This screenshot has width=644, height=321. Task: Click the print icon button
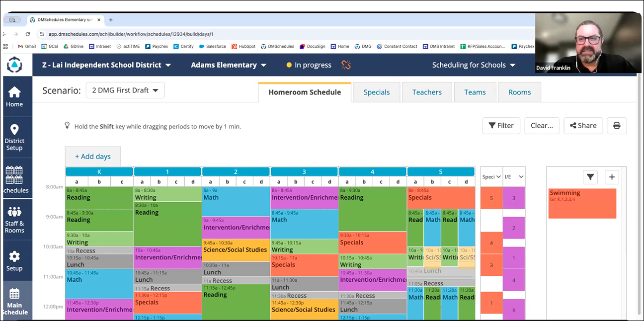[x=617, y=126]
